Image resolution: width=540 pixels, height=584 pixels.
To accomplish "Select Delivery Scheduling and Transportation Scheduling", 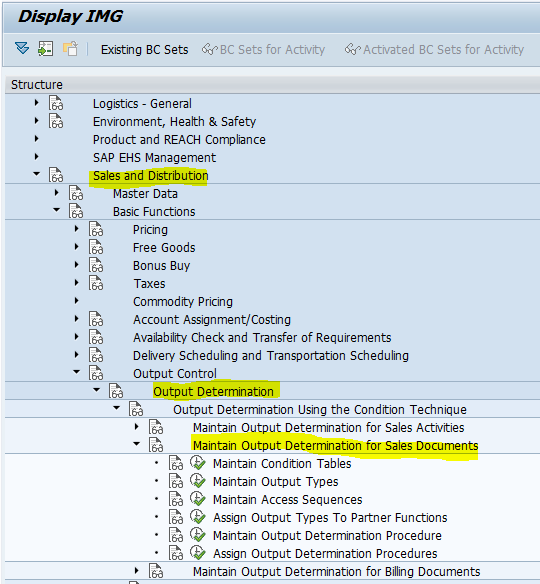I will tap(271, 356).
